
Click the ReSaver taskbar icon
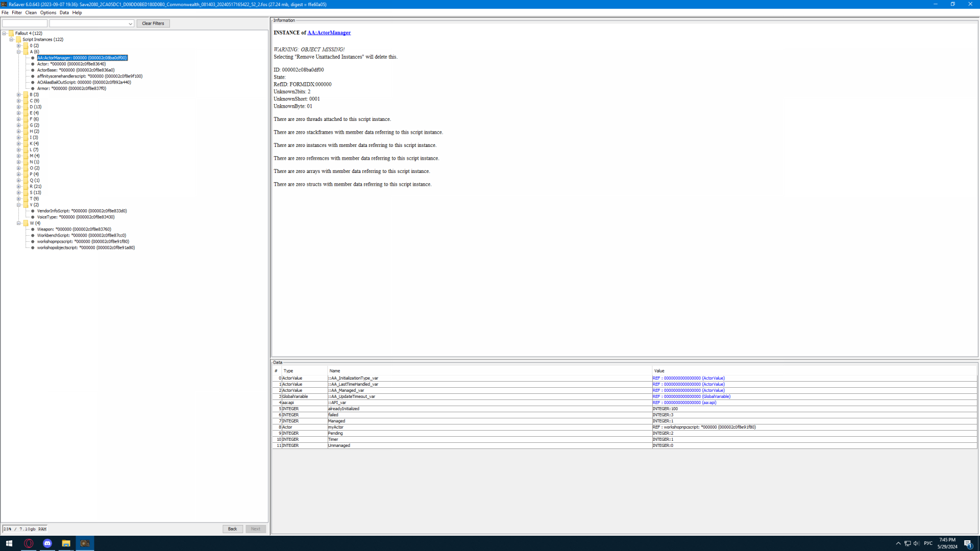[85, 543]
